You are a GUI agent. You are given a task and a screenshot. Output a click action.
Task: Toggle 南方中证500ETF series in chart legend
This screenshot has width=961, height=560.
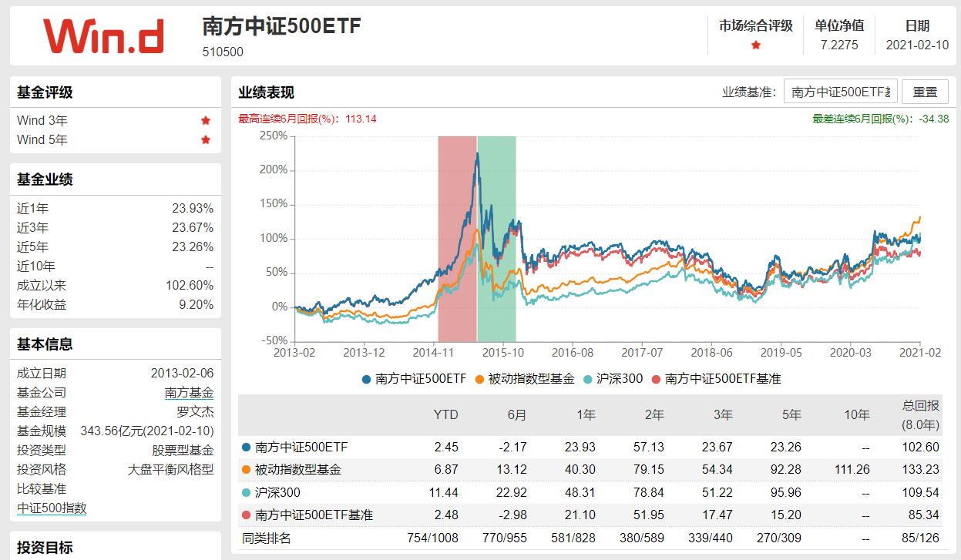(414, 378)
